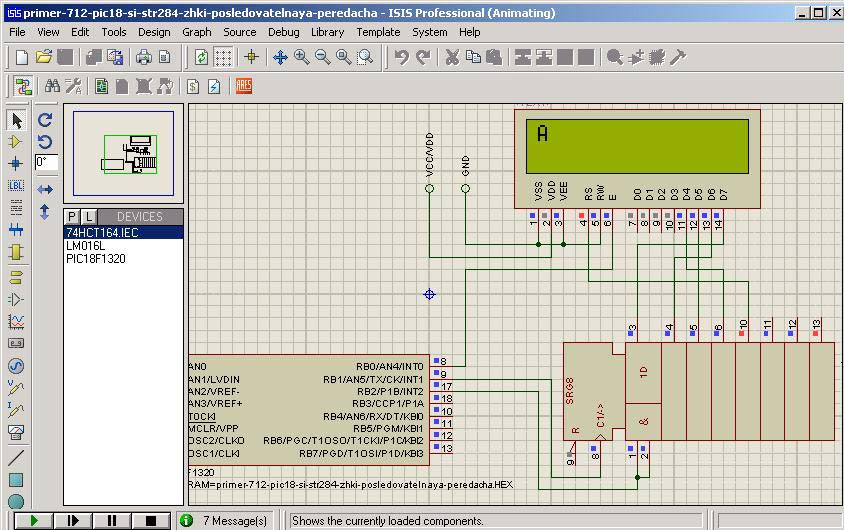Viewport: 844px width, 530px height.
Task: Toggle the wire autorouter
Action: point(22,86)
